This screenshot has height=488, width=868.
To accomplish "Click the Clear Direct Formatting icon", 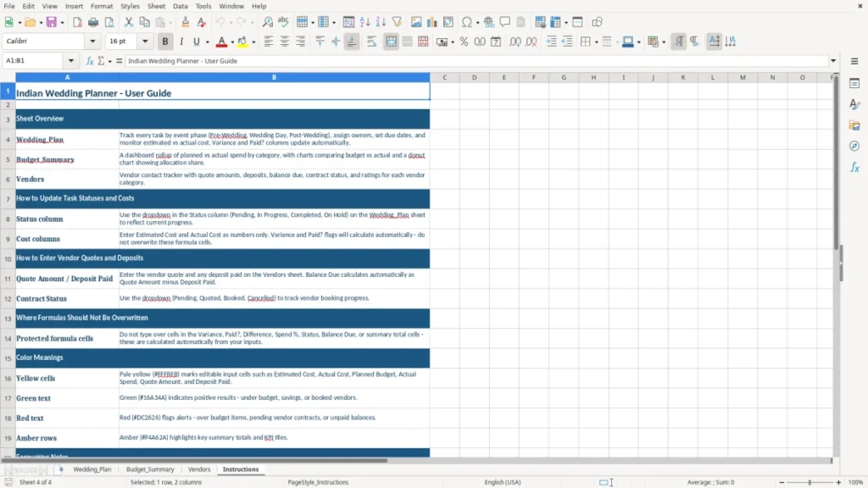I will tap(202, 22).
